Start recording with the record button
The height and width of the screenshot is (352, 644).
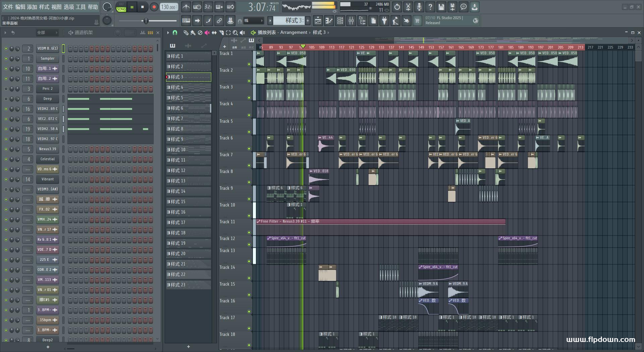[x=154, y=7]
